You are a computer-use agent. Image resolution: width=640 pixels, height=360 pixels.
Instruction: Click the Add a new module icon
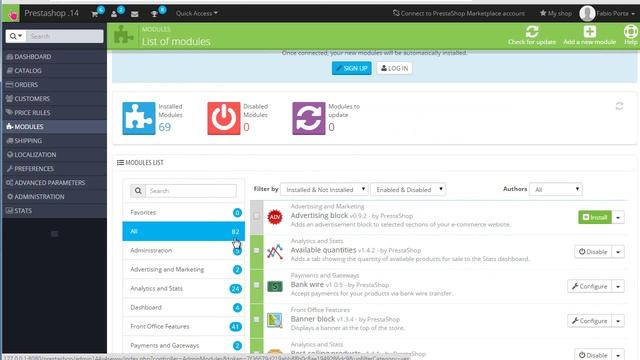click(x=589, y=31)
